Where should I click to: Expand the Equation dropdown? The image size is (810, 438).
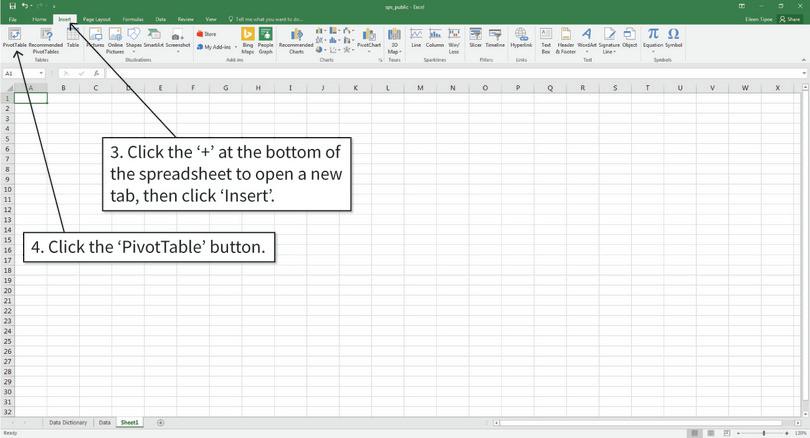click(653, 52)
